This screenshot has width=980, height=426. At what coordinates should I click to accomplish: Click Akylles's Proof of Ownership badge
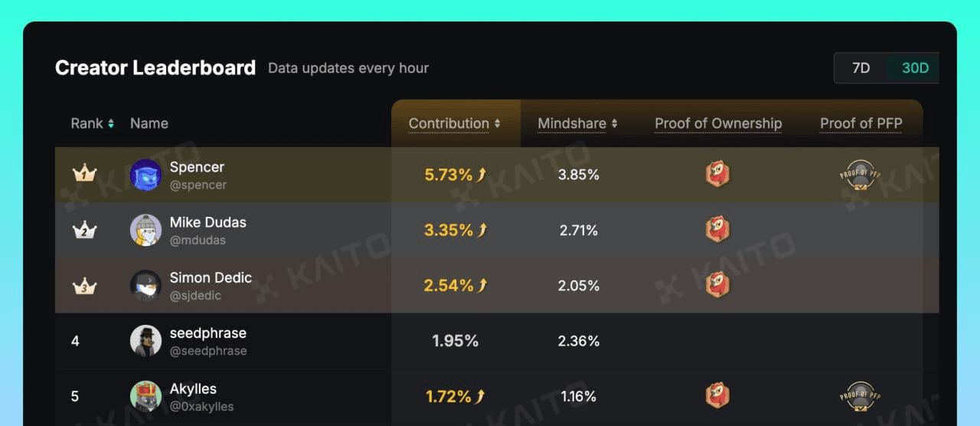click(x=717, y=395)
